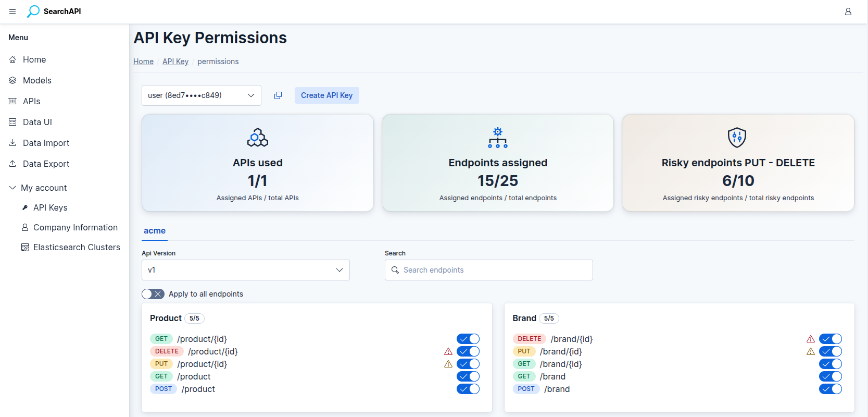Image resolution: width=868 pixels, height=417 pixels.
Task: Toggle off GET /product permission
Action: point(468,376)
